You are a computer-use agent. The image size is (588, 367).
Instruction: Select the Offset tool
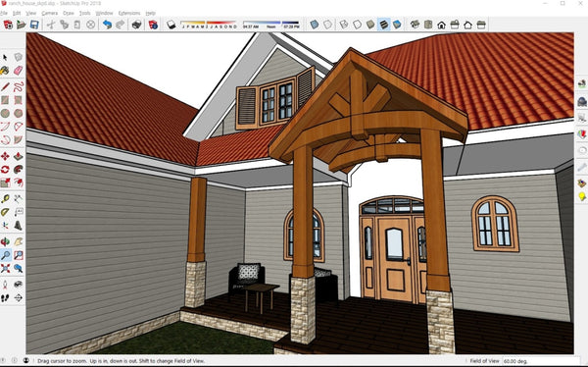(x=18, y=183)
